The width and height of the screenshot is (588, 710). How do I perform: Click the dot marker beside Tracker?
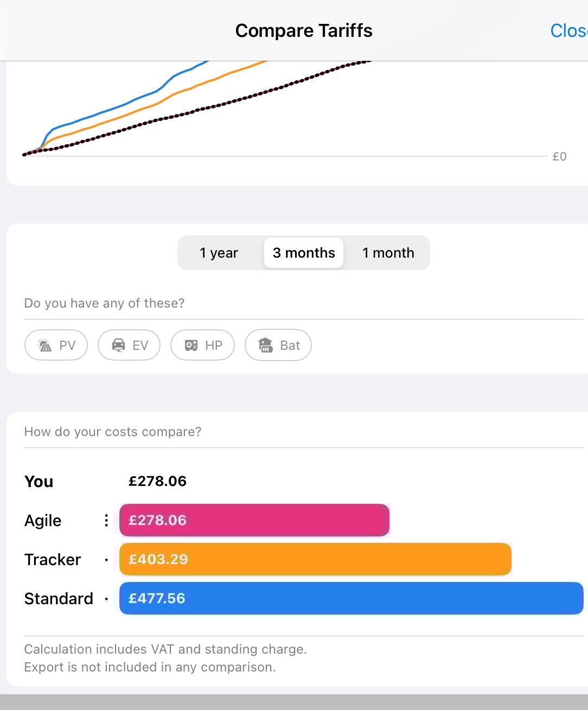pos(106,560)
